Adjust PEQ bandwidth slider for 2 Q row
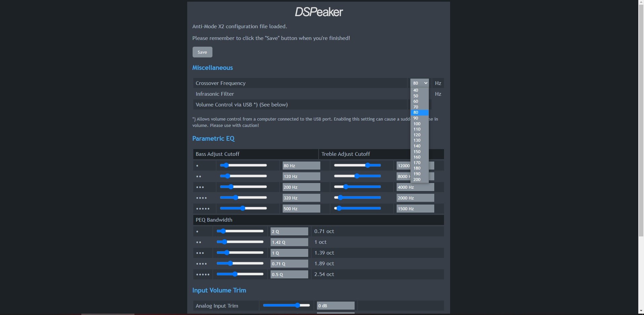The image size is (644, 315). 240,231
